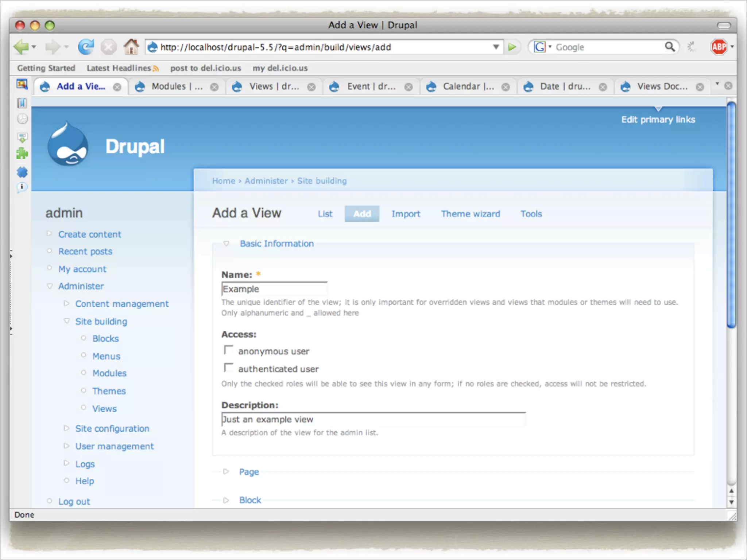This screenshot has height=560, width=747.
Task: Open the Getting Started bookmark
Action: click(46, 68)
